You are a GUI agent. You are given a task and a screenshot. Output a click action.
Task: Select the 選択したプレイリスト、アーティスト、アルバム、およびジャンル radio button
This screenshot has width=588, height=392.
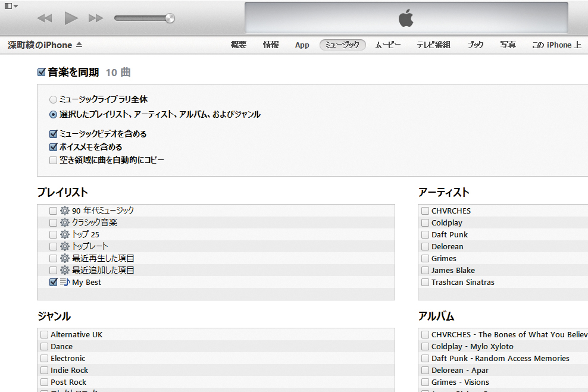[x=53, y=115]
